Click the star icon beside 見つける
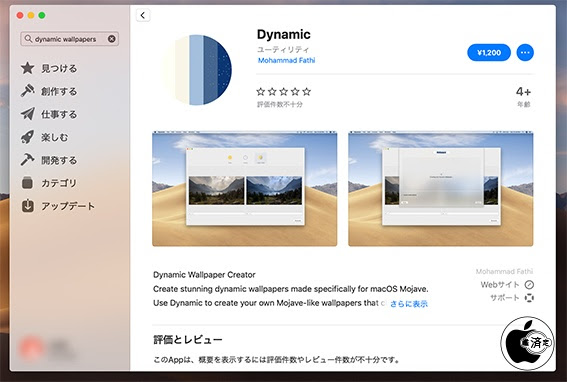This screenshot has width=567, height=382. click(x=27, y=68)
